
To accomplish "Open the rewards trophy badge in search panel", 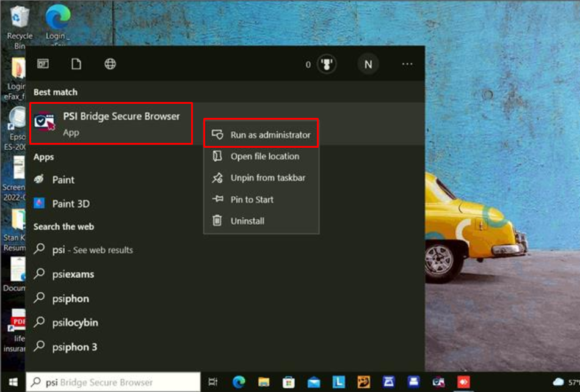I will (x=327, y=64).
